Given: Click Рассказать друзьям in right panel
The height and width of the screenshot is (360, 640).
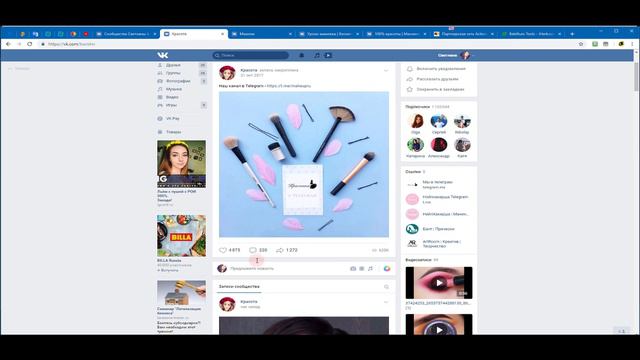Looking at the screenshot, I should (439, 79).
